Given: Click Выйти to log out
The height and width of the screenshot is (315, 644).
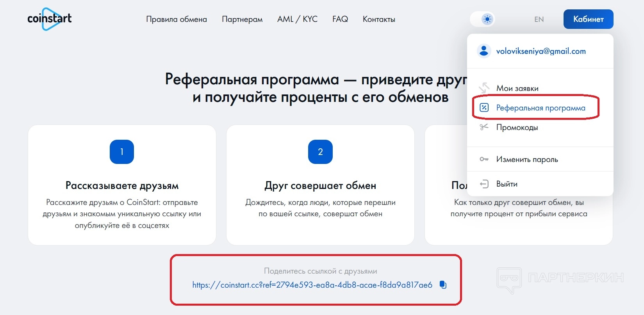Looking at the screenshot, I should tap(507, 184).
